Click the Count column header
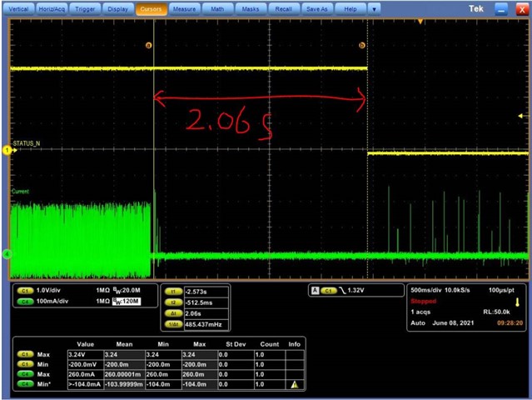Image resolution: width=532 pixels, height=400 pixels. tap(270, 344)
